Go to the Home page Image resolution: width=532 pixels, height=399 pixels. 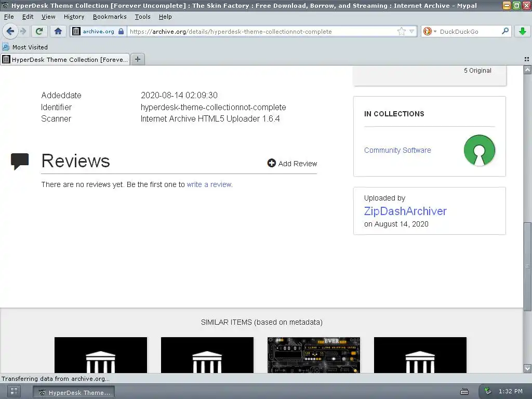(x=58, y=31)
